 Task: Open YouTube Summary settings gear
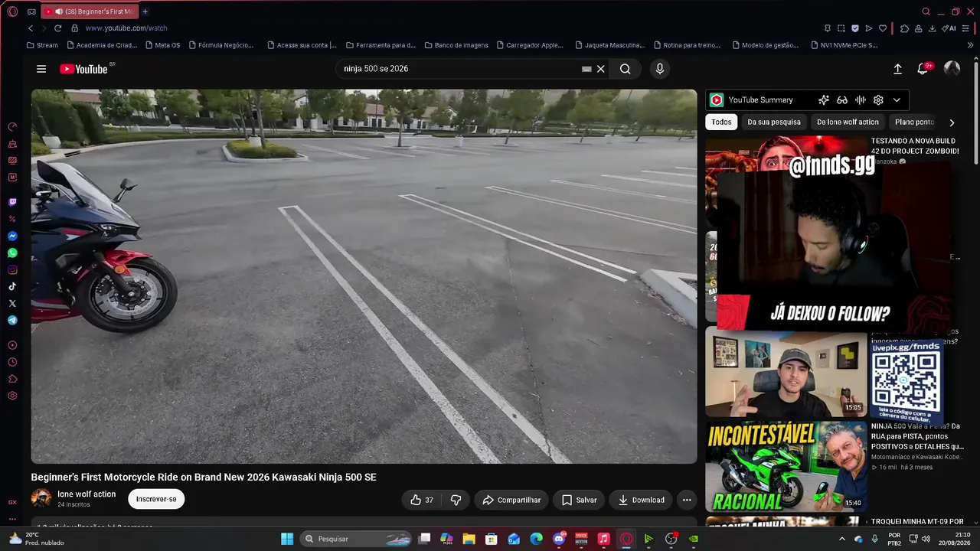pyautogui.click(x=878, y=100)
